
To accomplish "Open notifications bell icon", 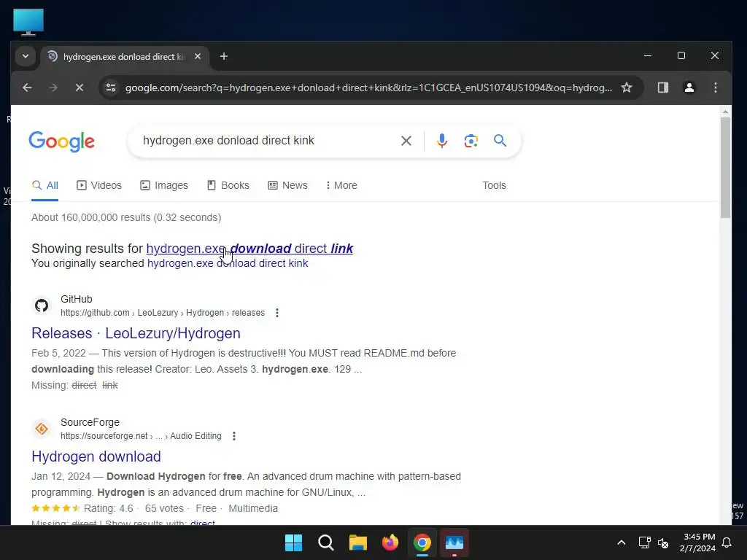I will (727, 542).
